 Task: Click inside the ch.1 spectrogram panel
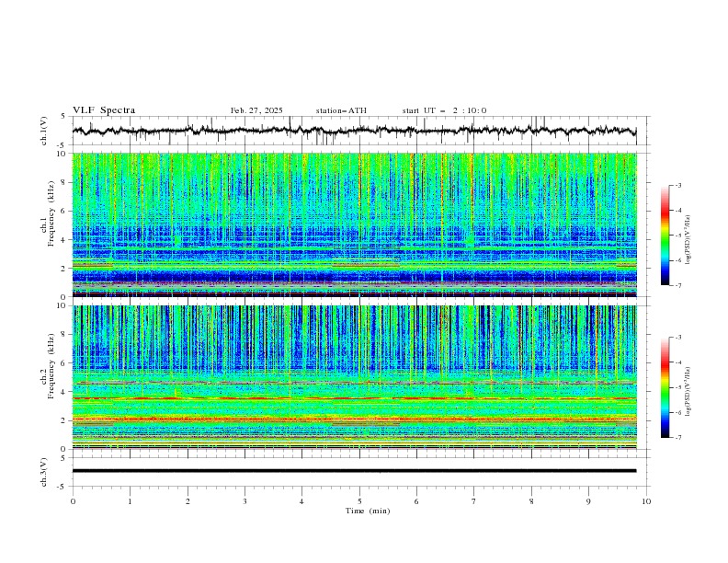click(354, 224)
